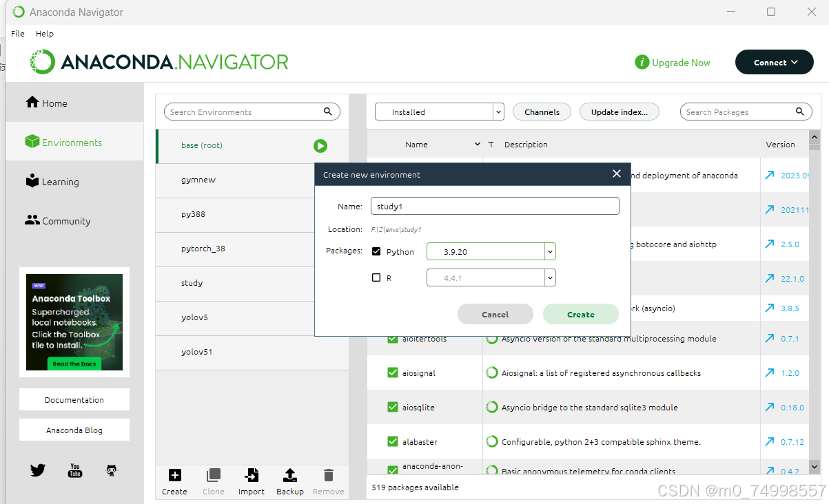The height and width of the screenshot is (504, 829).
Task: Open the Home section in sidebar
Action: pos(74,103)
